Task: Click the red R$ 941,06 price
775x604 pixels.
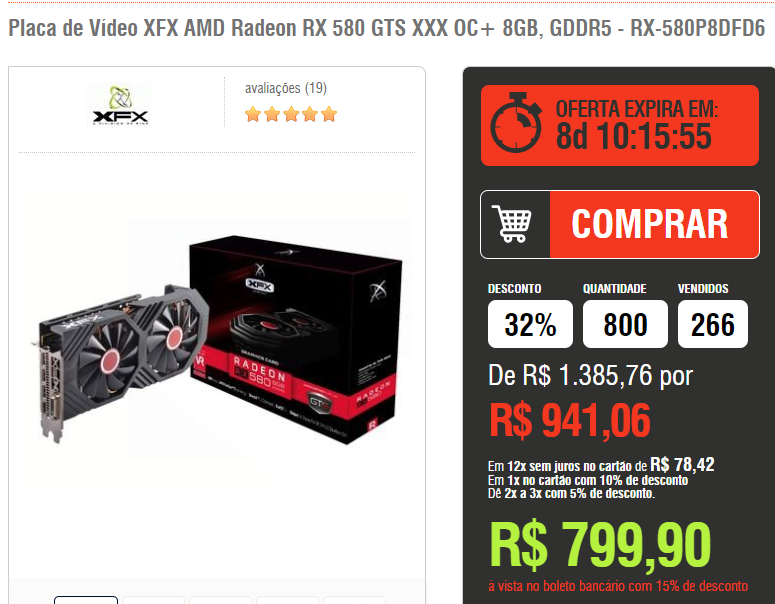Action: pyautogui.click(x=570, y=420)
